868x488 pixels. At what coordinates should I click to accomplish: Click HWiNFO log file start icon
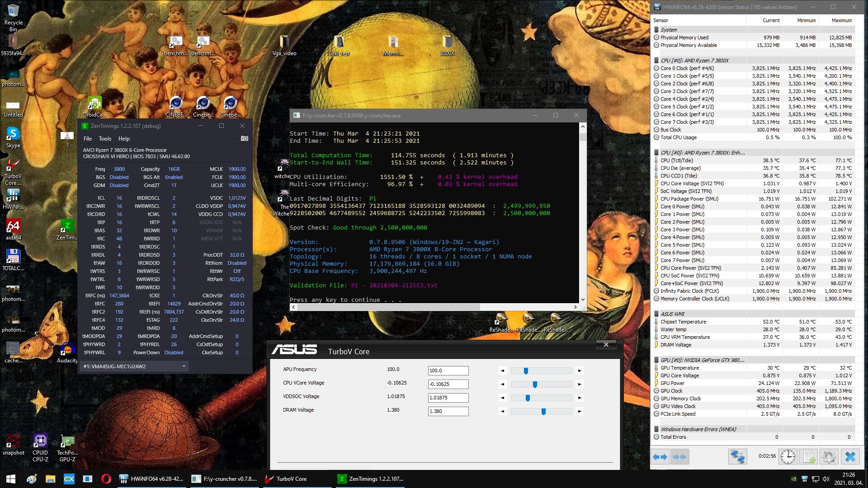[x=809, y=457]
